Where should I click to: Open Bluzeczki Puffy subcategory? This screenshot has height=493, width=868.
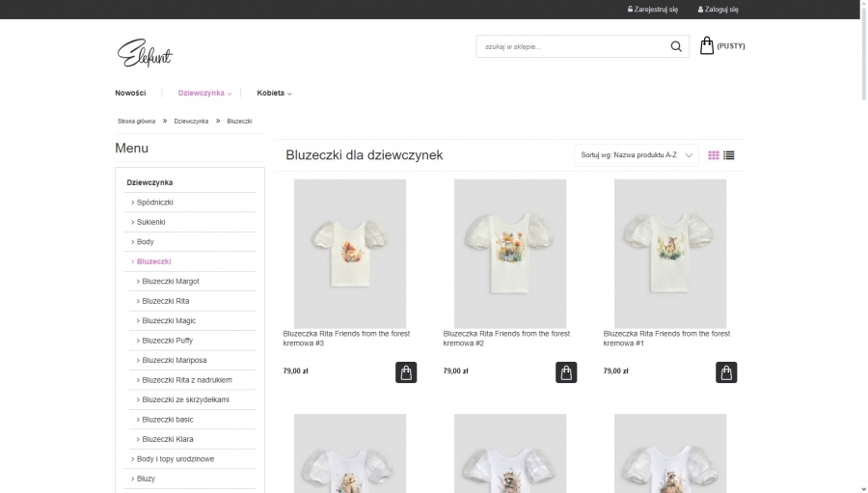tap(167, 341)
